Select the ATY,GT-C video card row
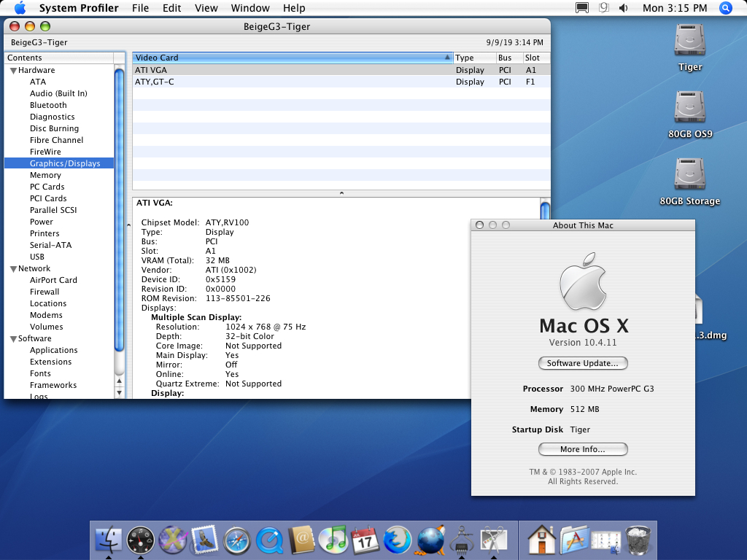The height and width of the screenshot is (560, 747). point(341,82)
